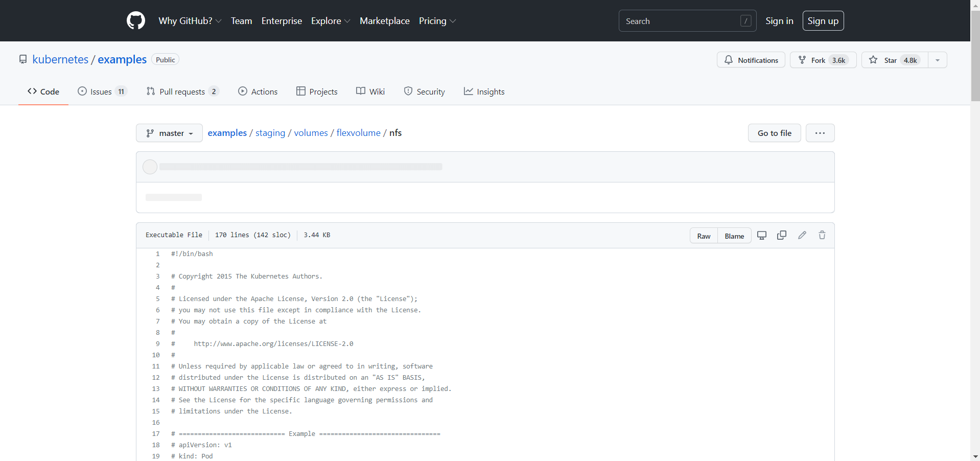Open kubernetes organization link
The image size is (980, 461).
pyautogui.click(x=60, y=59)
